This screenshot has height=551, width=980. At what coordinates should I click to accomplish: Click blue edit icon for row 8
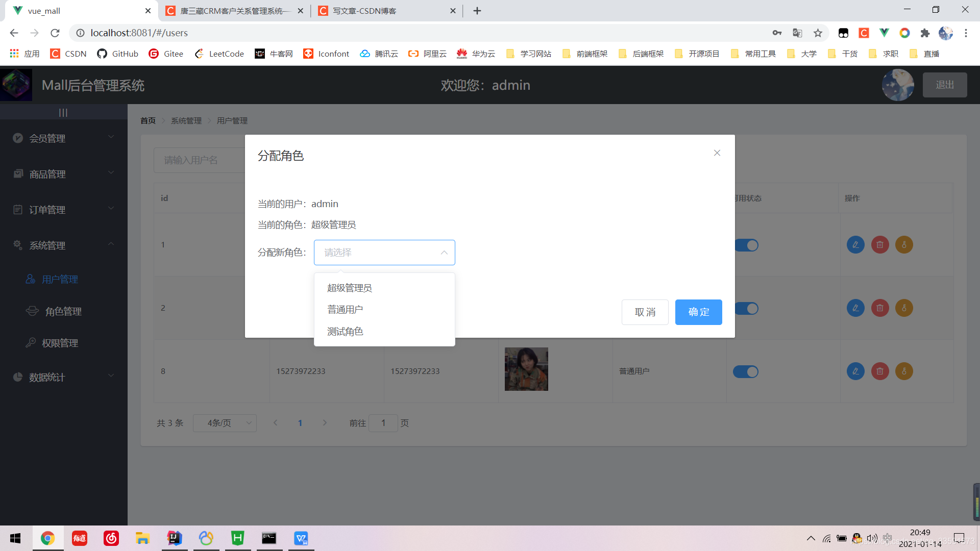click(855, 371)
